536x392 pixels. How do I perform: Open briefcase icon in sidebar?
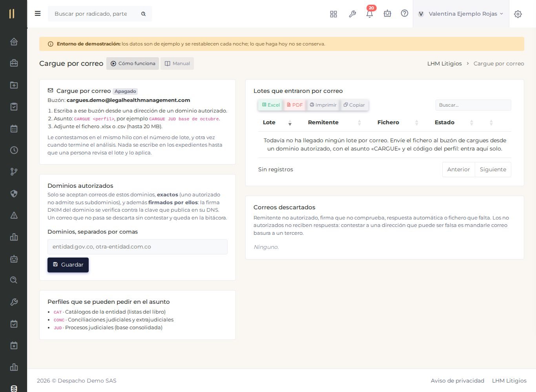click(14, 63)
